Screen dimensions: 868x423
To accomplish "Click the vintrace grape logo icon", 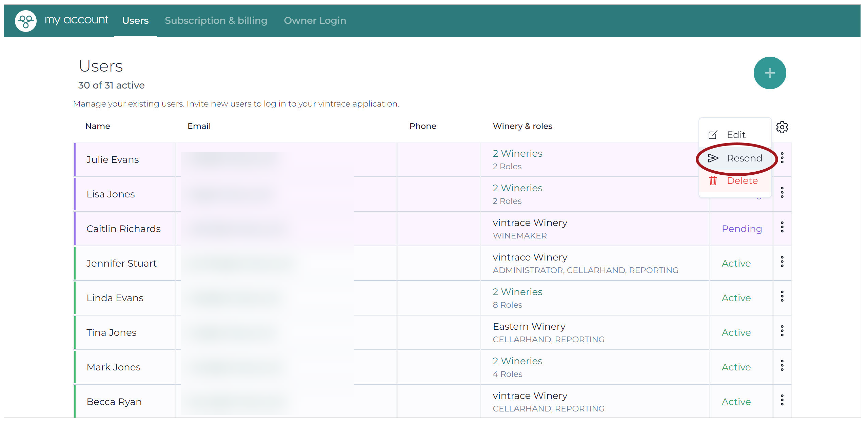I will click(26, 21).
